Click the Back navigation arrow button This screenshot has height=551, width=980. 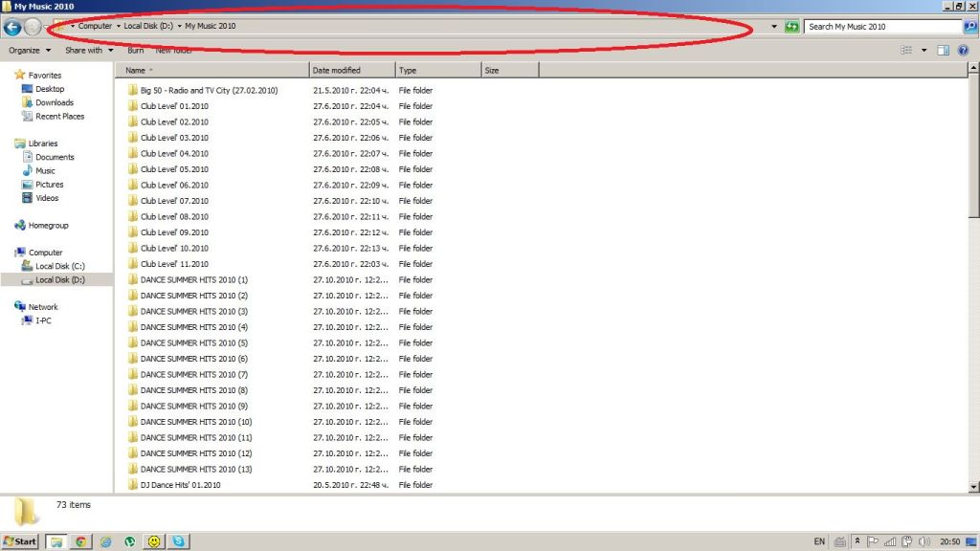12,28
